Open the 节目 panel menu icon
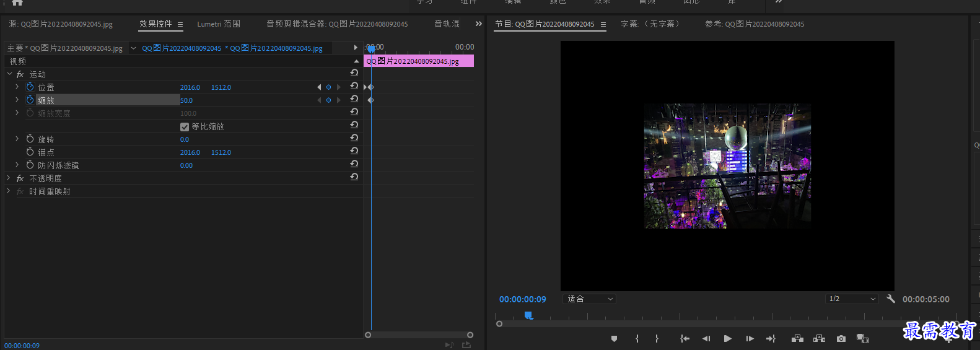The height and width of the screenshot is (350, 980). click(x=603, y=25)
